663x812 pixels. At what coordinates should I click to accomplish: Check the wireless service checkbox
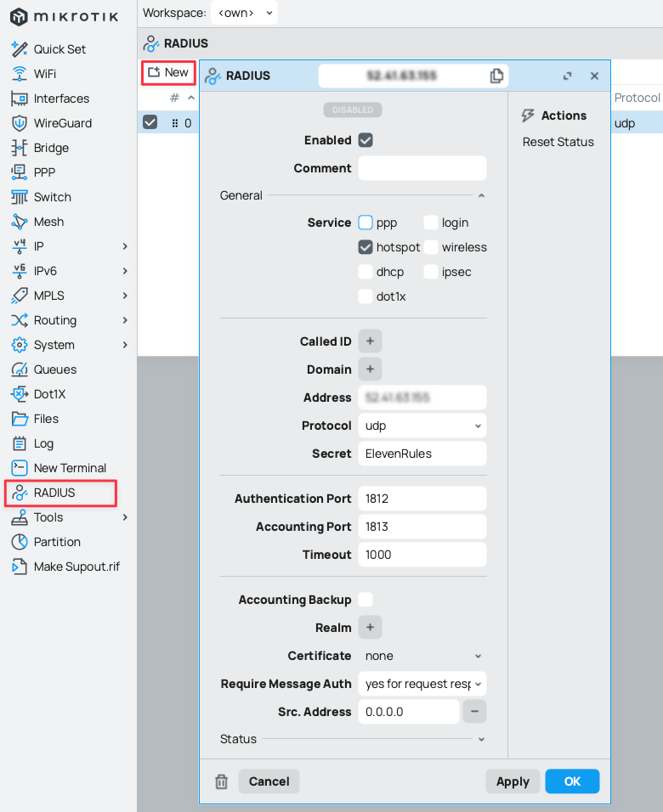point(431,247)
